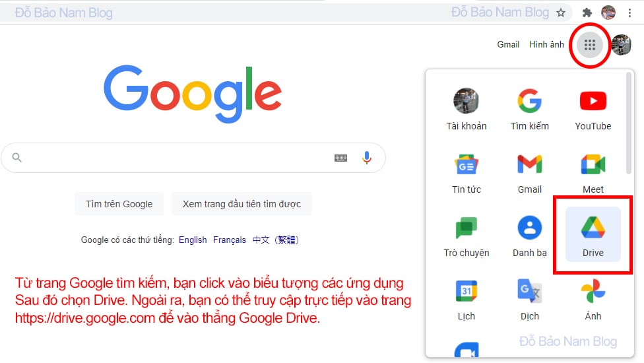
Task: Open Tìm kiếm search app icon
Action: [x=529, y=109]
